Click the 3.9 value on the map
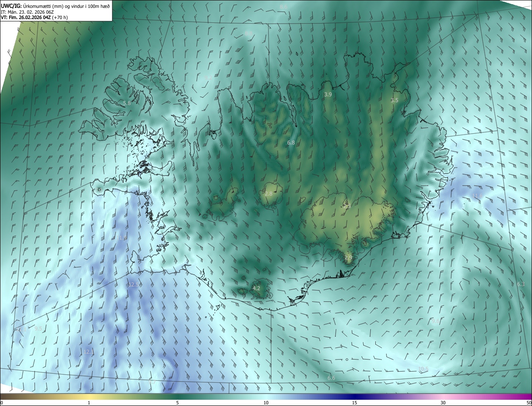Screen dimensions: 532x406 click(x=328, y=95)
